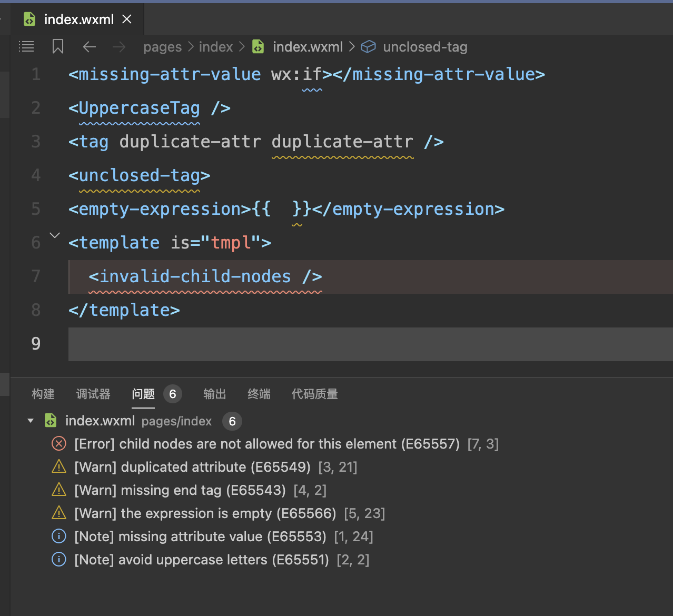Click wxml file icon in problems list
This screenshot has width=673, height=616.
click(x=51, y=421)
